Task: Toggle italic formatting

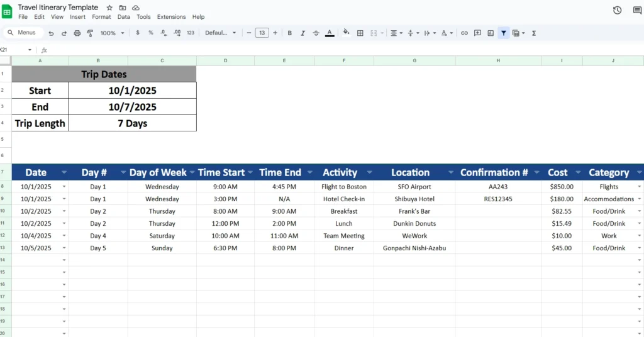Action: (x=303, y=33)
